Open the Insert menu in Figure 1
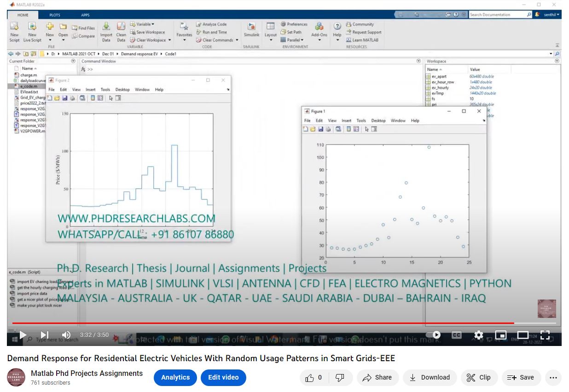Image resolution: width=569 pixels, height=392 pixels. tap(346, 121)
